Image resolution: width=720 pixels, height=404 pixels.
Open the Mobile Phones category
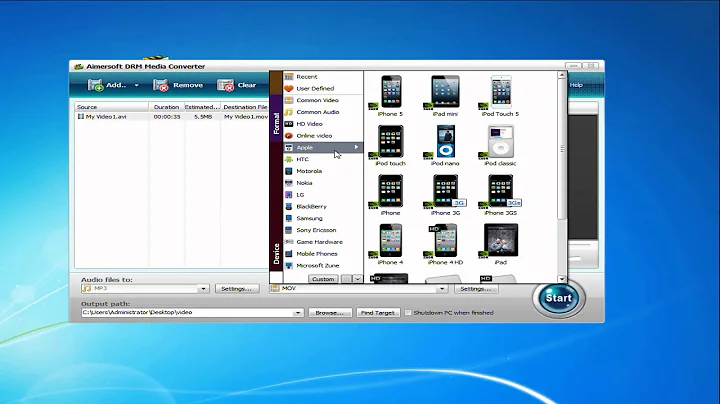point(323,254)
